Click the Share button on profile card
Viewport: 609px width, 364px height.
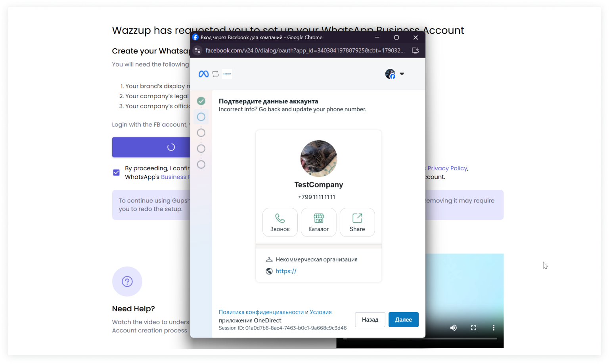(357, 222)
